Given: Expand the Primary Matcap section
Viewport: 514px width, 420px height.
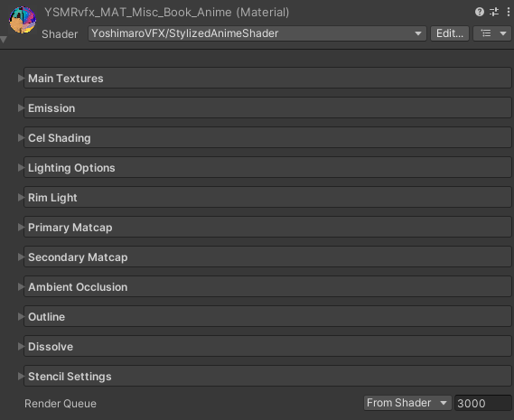Looking at the screenshot, I should [267, 228].
